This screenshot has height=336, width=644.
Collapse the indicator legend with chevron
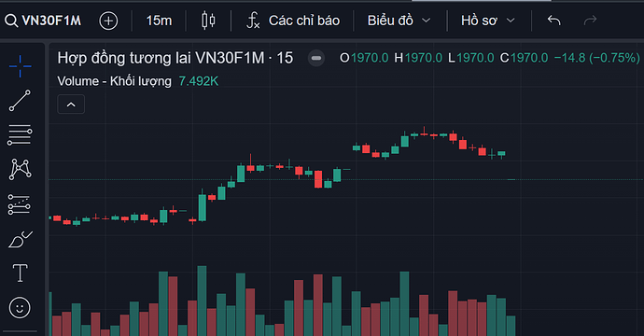tap(71, 105)
